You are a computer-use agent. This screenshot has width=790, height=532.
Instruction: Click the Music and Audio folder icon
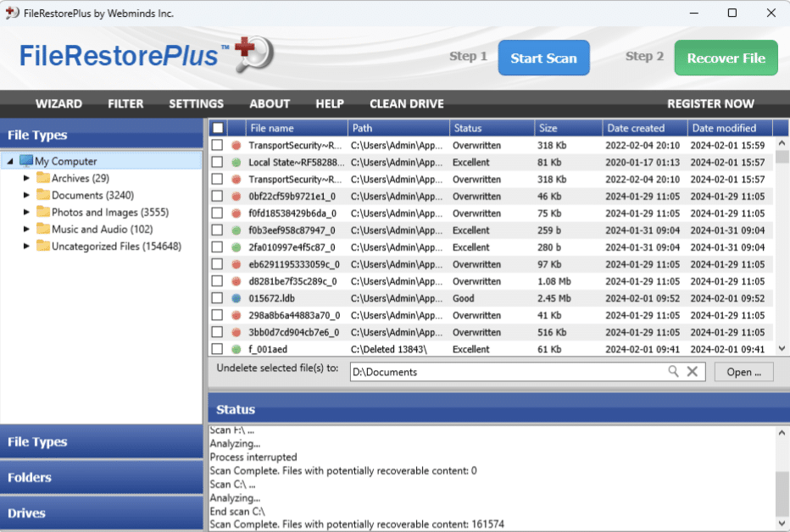pos(42,229)
